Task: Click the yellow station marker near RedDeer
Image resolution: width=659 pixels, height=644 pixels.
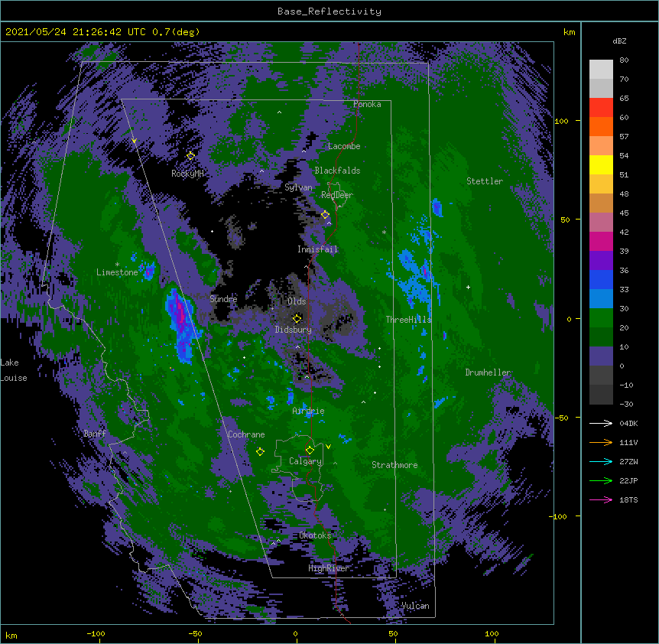Action: tap(325, 214)
